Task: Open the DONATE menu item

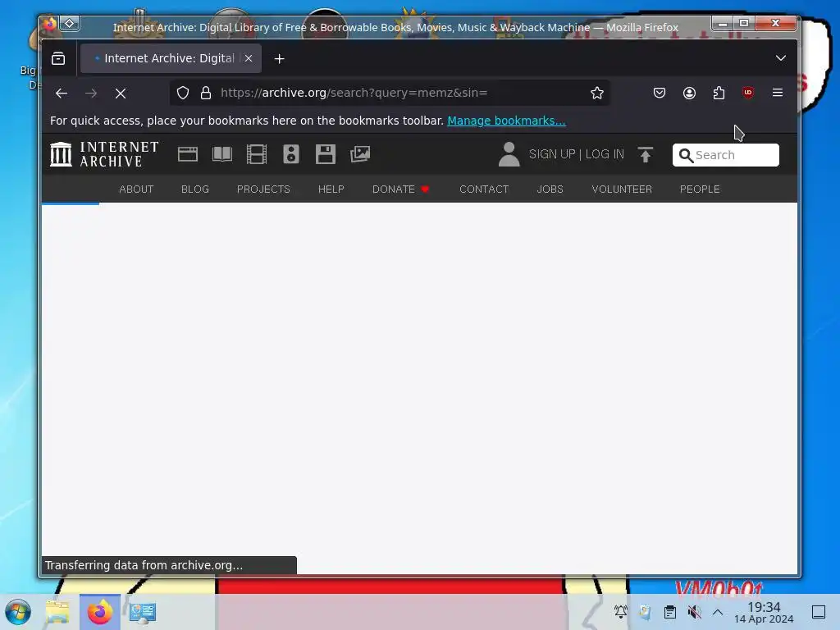Action: [400, 189]
